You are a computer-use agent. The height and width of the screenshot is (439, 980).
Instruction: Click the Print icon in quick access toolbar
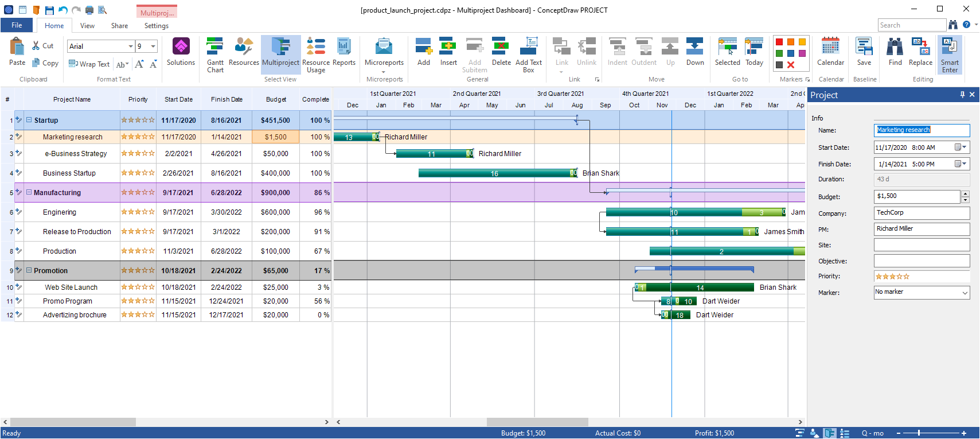pyautogui.click(x=89, y=10)
